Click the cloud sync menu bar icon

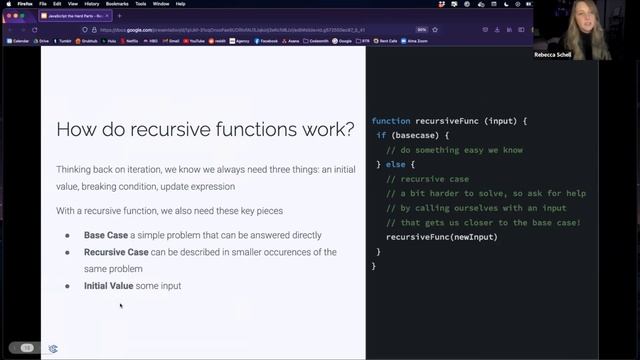[x=481, y=4]
